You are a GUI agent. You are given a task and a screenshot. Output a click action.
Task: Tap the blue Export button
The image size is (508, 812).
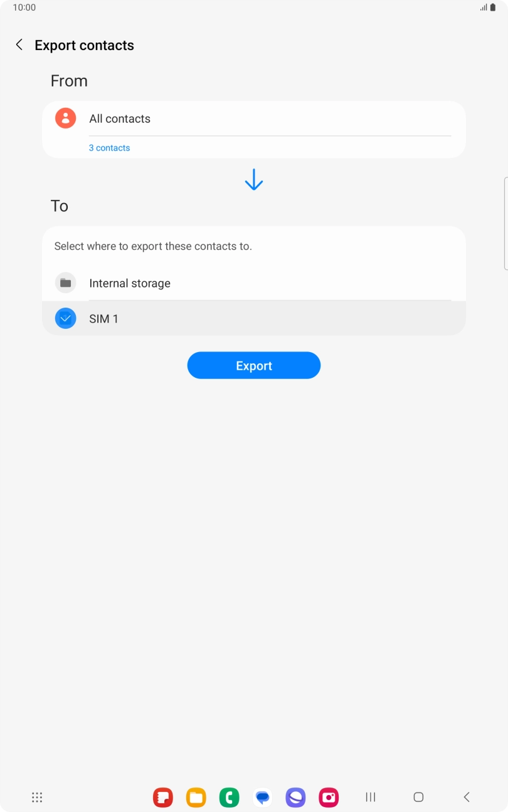[254, 365]
